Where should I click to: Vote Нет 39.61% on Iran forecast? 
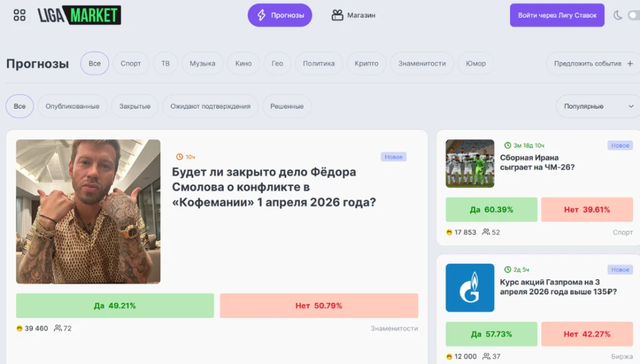(587, 210)
